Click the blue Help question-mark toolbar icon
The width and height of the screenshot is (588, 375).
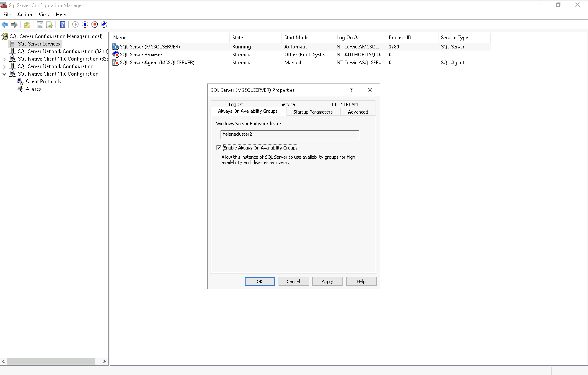pos(62,24)
